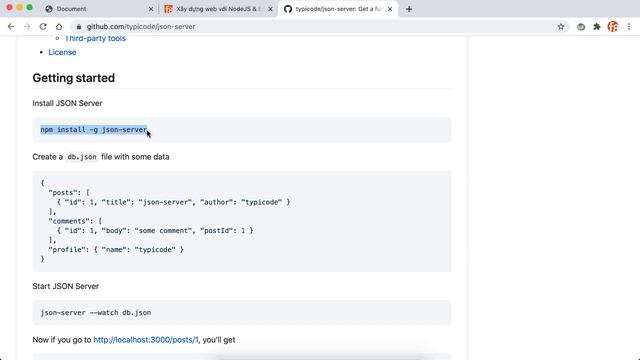The image size is (640, 360).
Task: Go back with the browser back arrow
Action: coord(11,27)
